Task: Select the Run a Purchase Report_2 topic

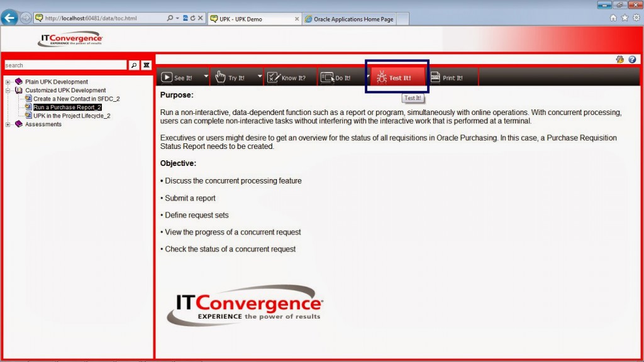Action: pyautogui.click(x=67, y=107)
